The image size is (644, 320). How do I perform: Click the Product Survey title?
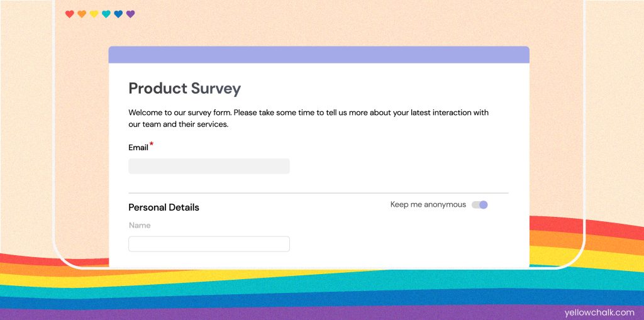185,88
